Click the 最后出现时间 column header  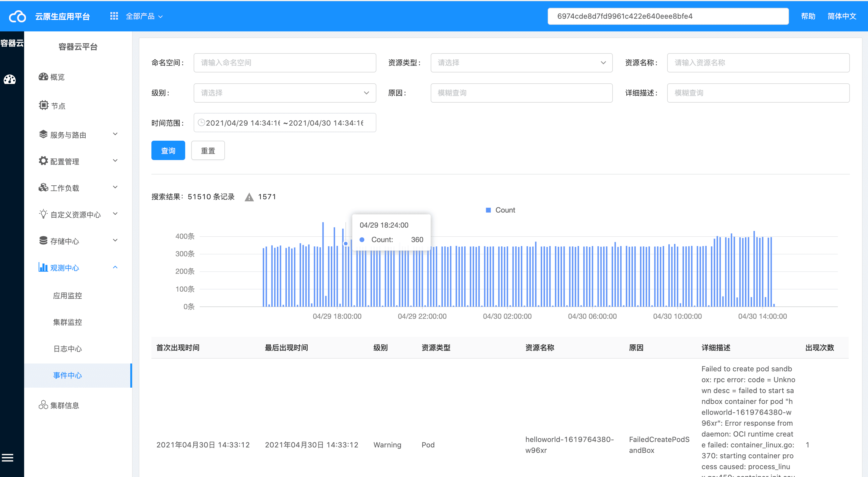click(x=287, y=347)
